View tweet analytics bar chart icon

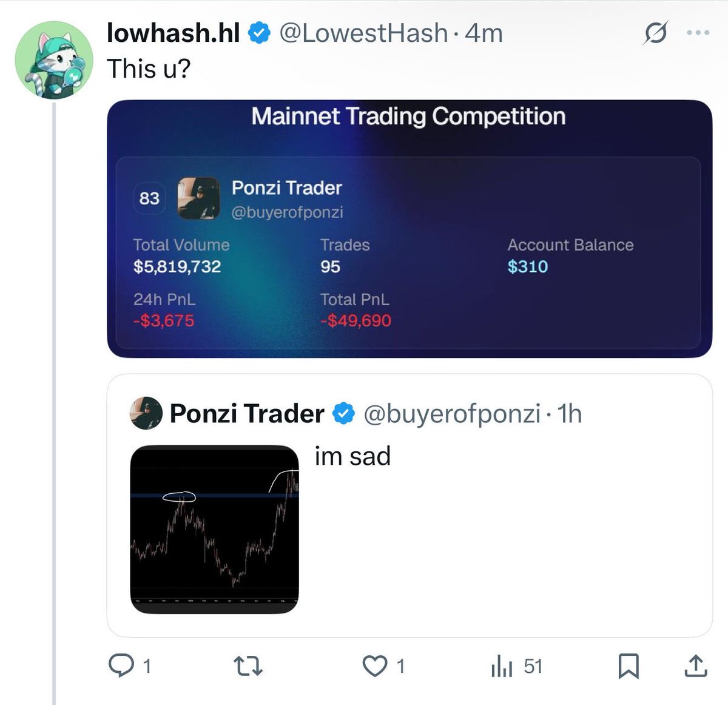coord(502,666)
